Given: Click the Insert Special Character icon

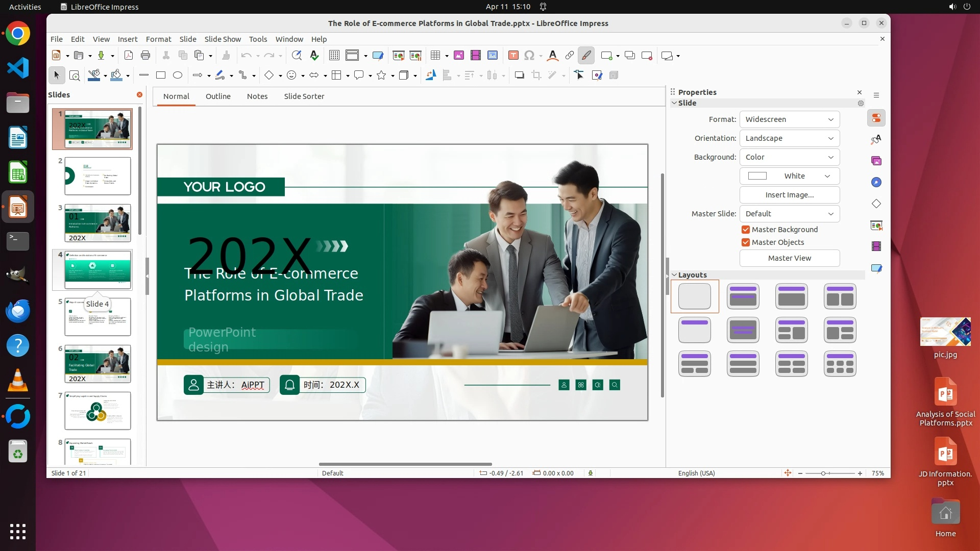Looking at the screenshot, I should coord(529,56).
